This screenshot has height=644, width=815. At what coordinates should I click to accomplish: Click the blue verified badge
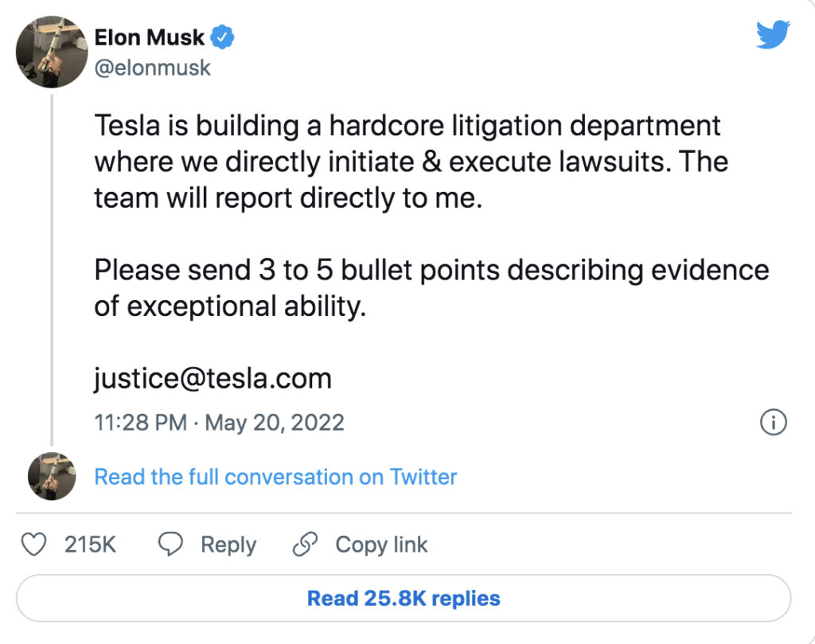(221, 37)
